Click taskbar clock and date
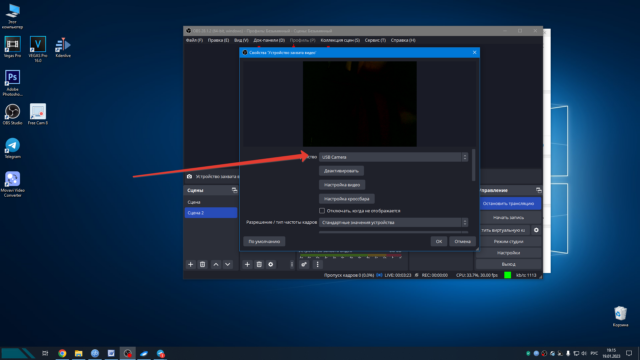640x360 pixels. coord(611,353)
